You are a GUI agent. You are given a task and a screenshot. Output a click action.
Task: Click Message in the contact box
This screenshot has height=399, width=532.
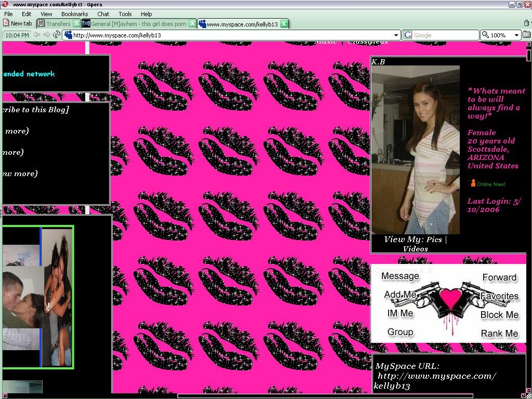pyautogui.click(x=400, y=276)
